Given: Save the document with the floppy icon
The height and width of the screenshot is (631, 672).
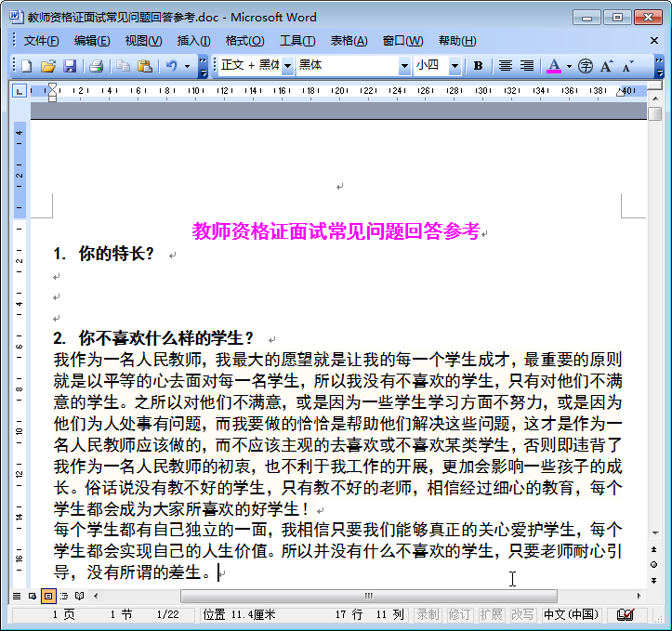Looking at the screenshot, I should click(70, 66).
